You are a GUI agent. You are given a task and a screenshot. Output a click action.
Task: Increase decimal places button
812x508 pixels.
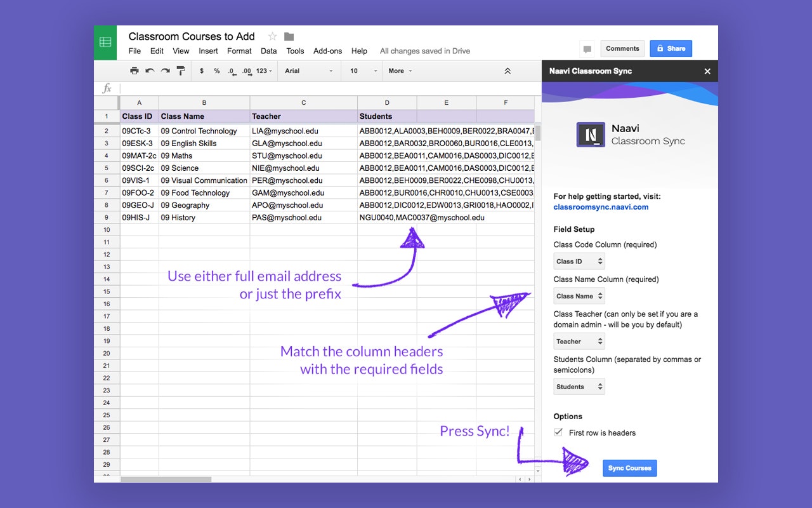[x=247, y=71]
